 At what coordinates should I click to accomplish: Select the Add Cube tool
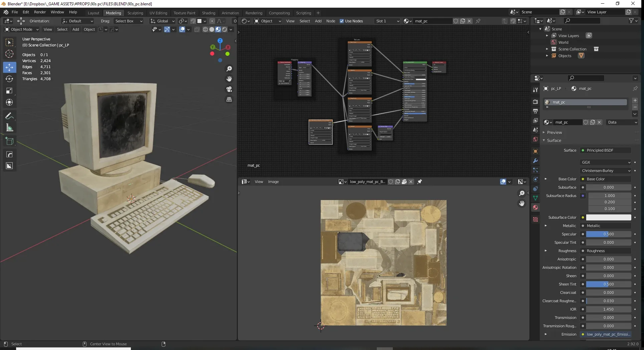coord(9,141)
